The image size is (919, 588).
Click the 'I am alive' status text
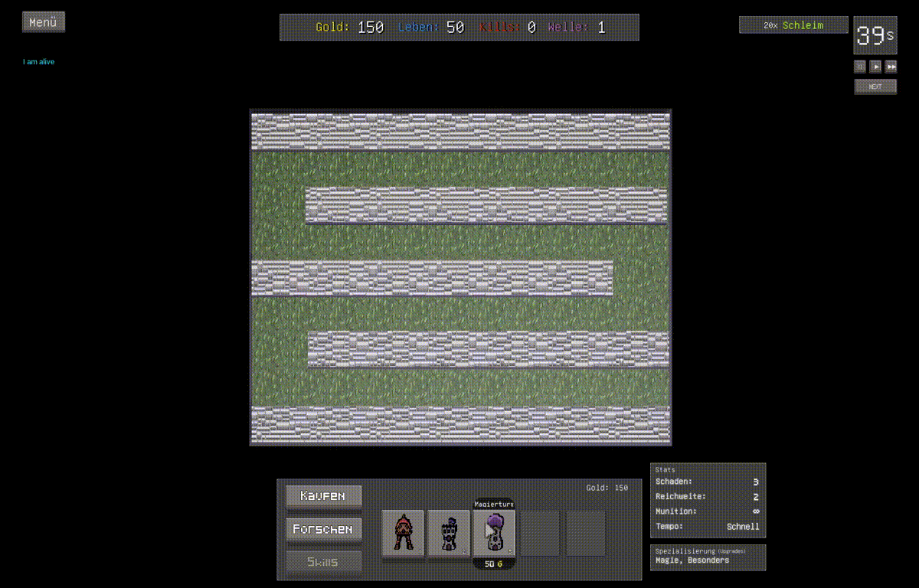38,61
